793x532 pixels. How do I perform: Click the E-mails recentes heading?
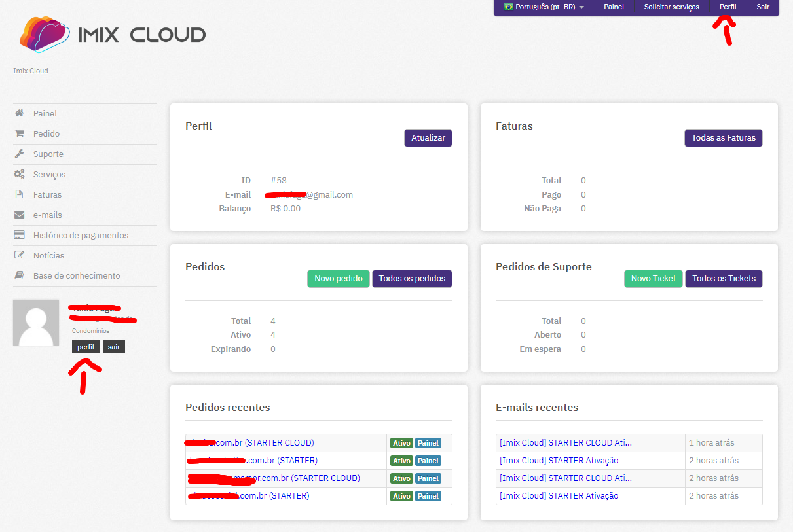[x=537, y=408]
